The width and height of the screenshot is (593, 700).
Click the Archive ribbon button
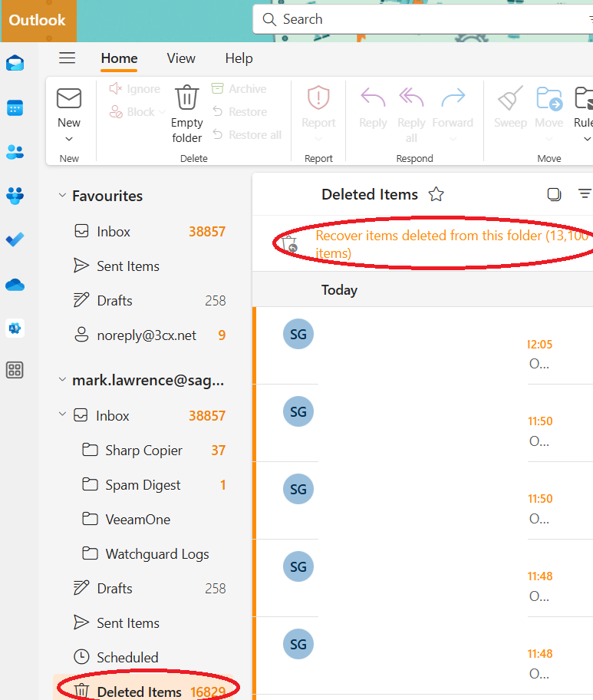coord(239,88)
